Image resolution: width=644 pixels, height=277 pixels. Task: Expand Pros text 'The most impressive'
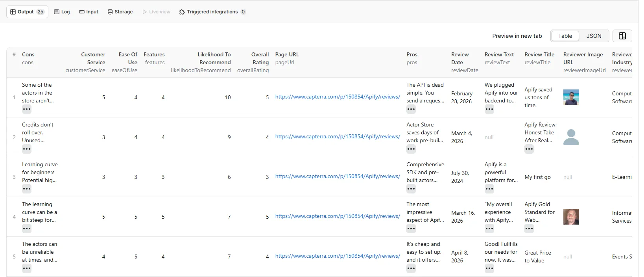coord(411,229)
